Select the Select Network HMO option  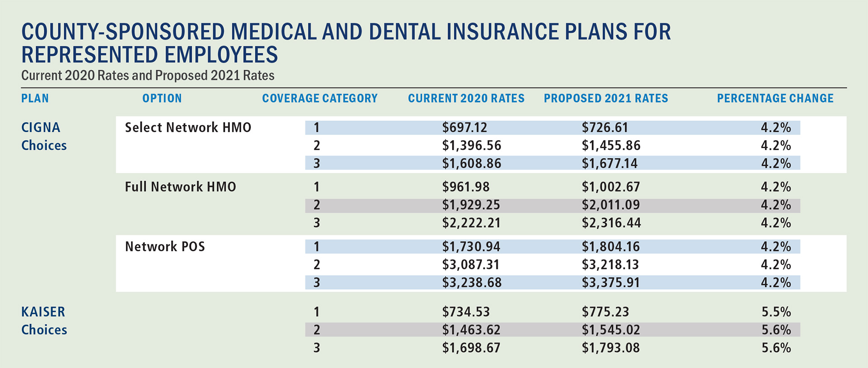[x=188, y=128]
